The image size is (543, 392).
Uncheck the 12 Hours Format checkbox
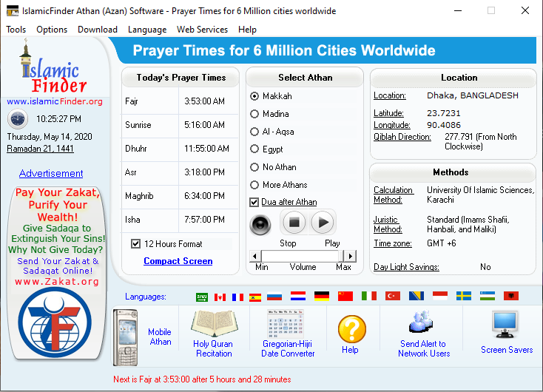click(x=136, y=244)
